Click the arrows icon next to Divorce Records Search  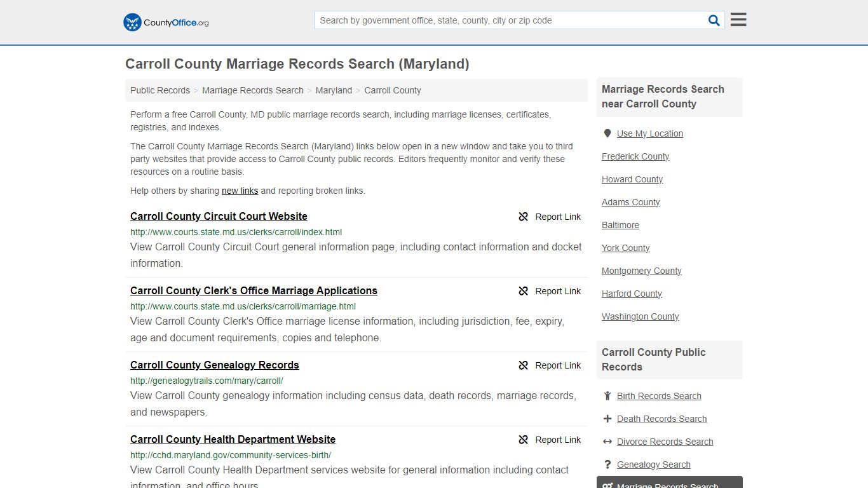[x=607, y=442]
